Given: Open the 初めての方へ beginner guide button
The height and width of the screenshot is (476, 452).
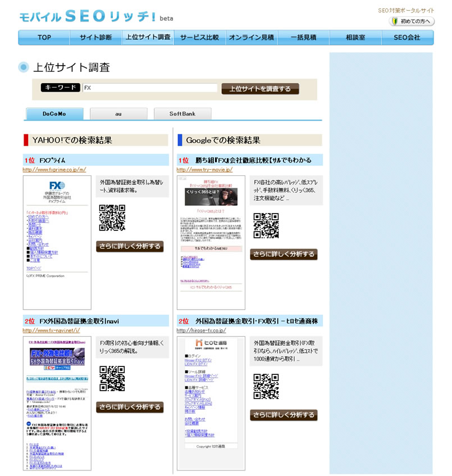Looking at the screenshot, I should (412, 21).
